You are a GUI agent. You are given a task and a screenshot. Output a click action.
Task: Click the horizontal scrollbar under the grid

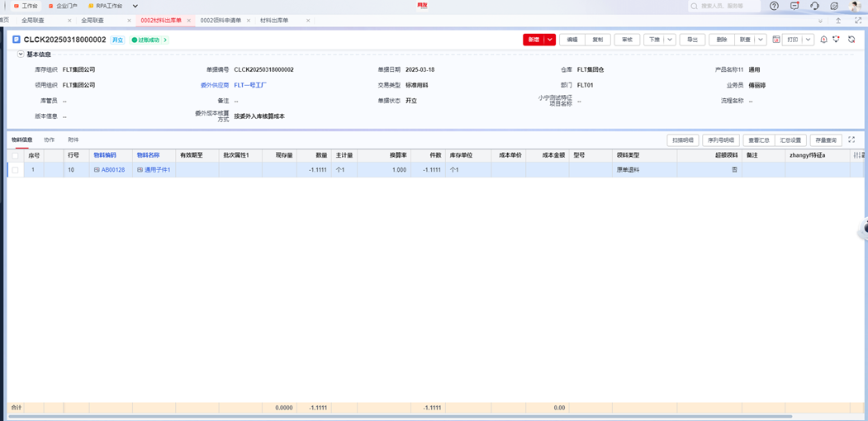click(401, 416)
